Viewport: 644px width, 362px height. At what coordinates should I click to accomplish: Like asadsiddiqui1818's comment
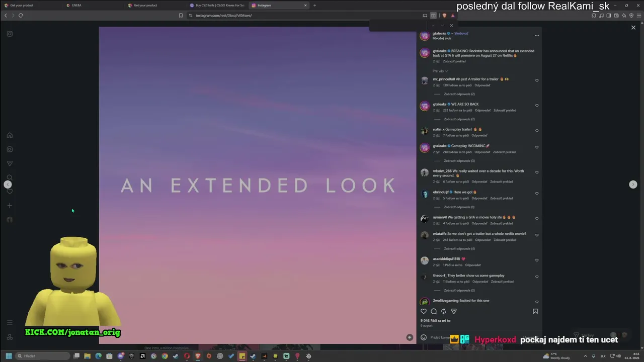pyautogui.click(x=537, y=260)
